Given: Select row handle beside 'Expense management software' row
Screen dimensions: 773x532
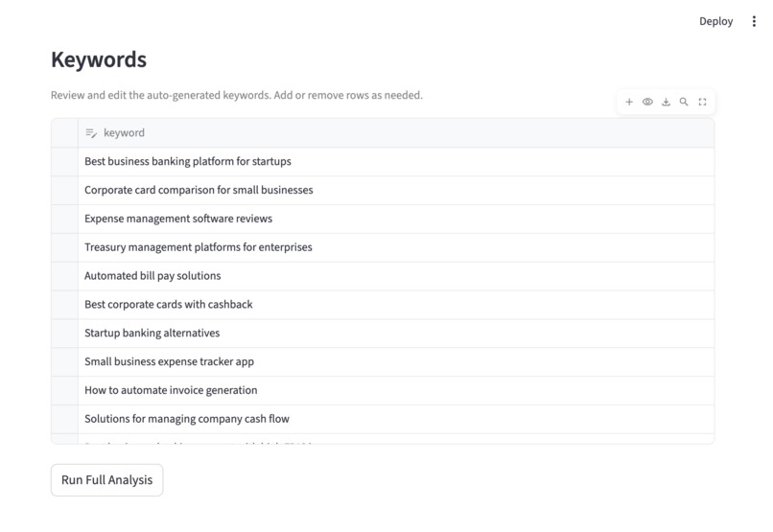Looking at the screenshot, I should [64, 219].
